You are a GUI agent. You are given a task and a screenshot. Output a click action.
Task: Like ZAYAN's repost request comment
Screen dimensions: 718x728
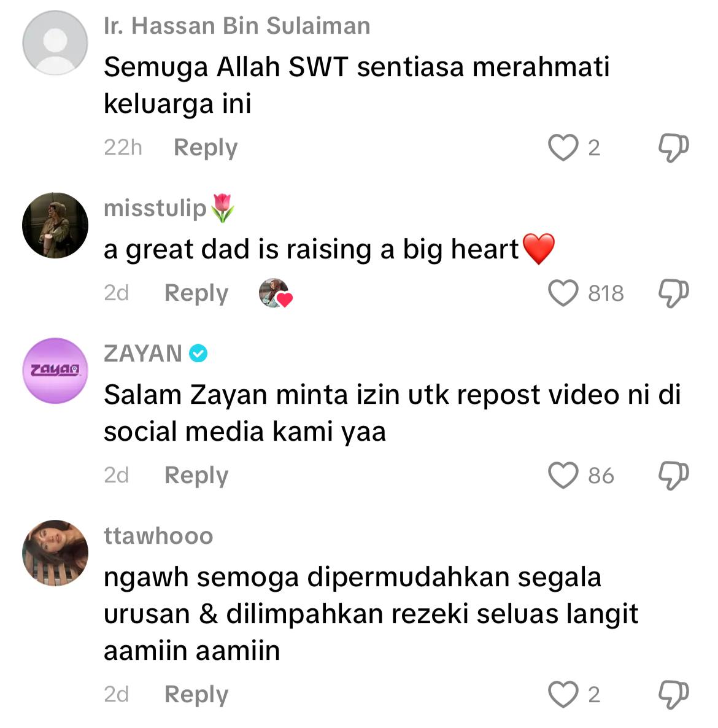[563, 476]
